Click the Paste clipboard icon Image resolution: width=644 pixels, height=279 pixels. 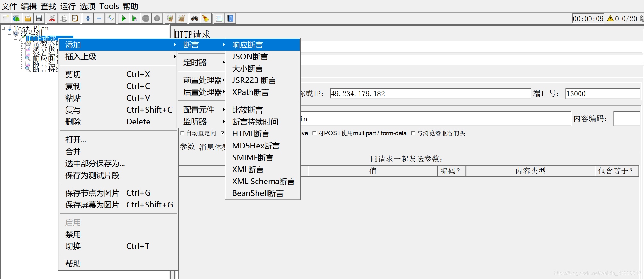(x=75, y=18)
